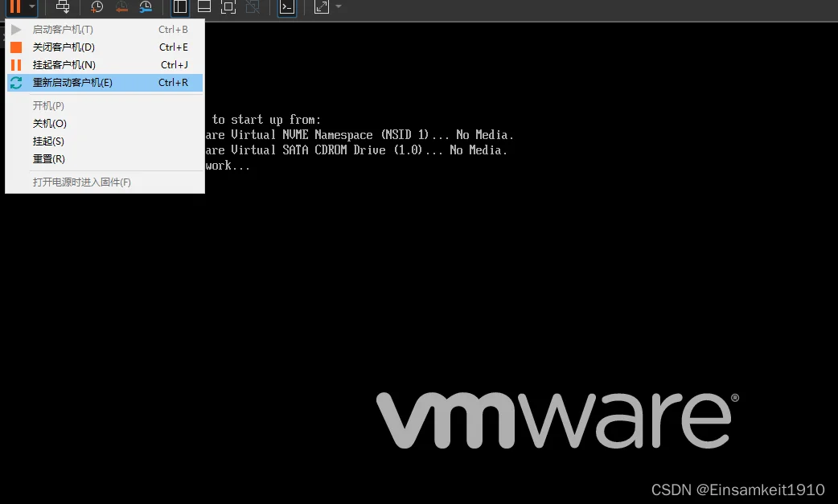Click the Ctrl+R shortcut label
The image size is (838, 504).
[x=173, y=83]
